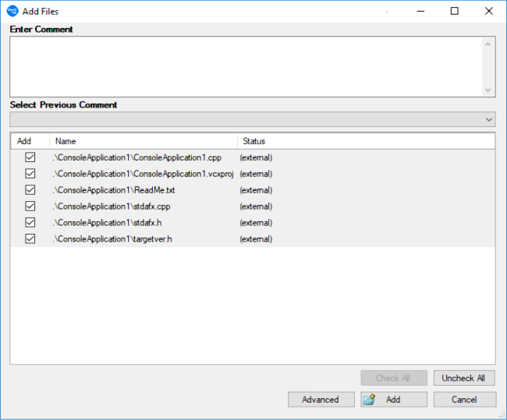Deselect the stdafx.h checkbox

(30, 223)
